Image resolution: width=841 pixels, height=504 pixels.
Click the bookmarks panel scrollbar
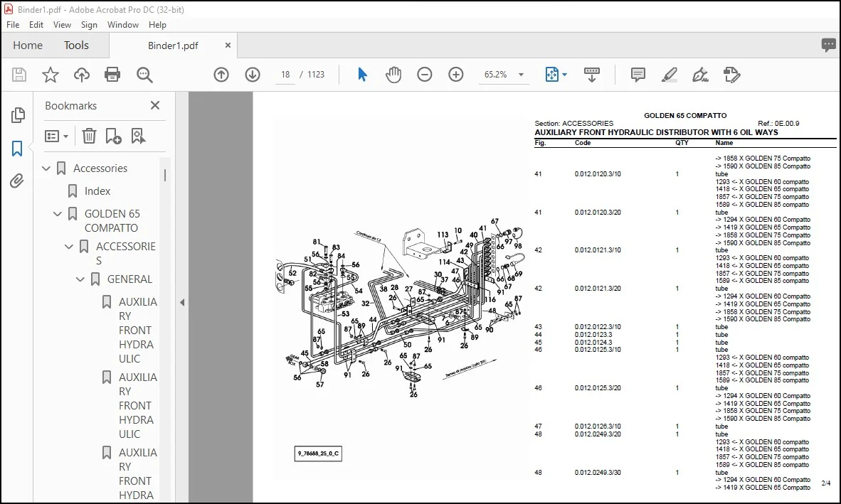164,175
